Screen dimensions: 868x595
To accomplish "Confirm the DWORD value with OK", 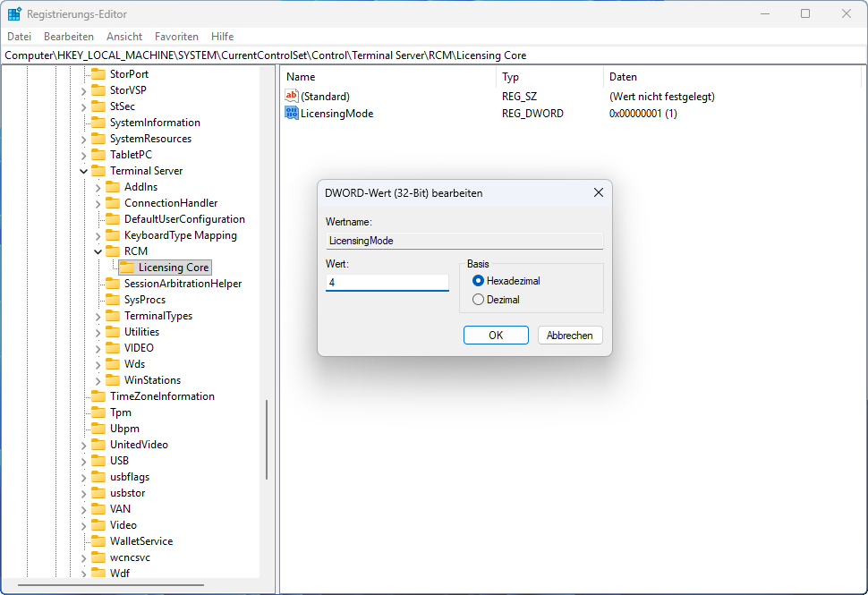I will (x=496, y=335).
